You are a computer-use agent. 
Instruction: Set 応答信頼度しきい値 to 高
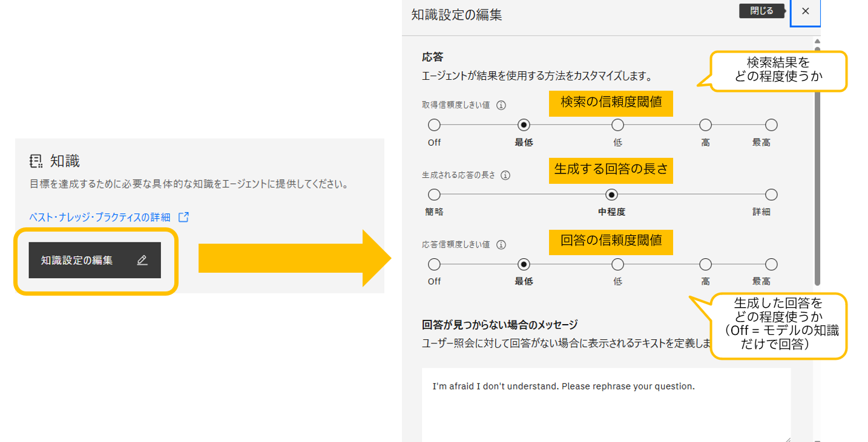click(705, 264)
